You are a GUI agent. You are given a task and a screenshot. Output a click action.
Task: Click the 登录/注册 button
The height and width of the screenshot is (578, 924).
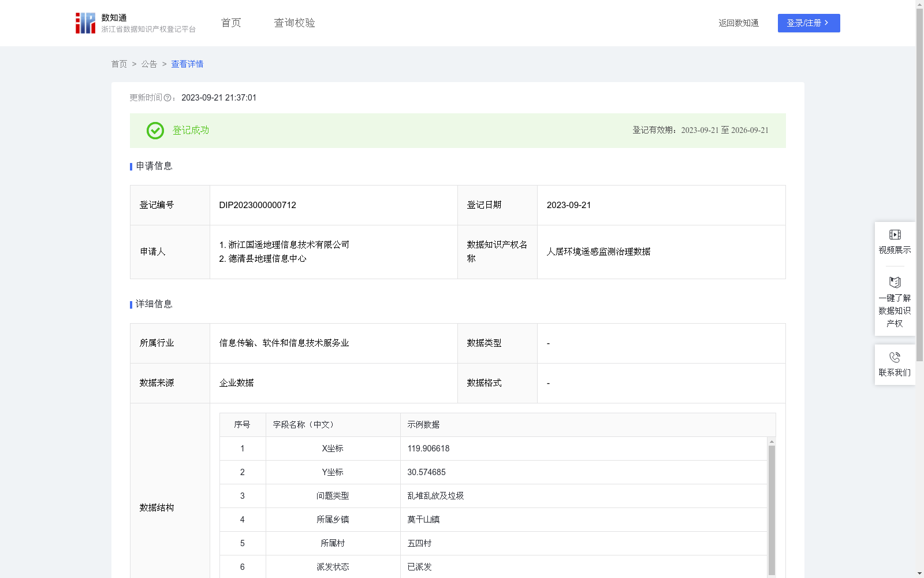coord(808,23)
